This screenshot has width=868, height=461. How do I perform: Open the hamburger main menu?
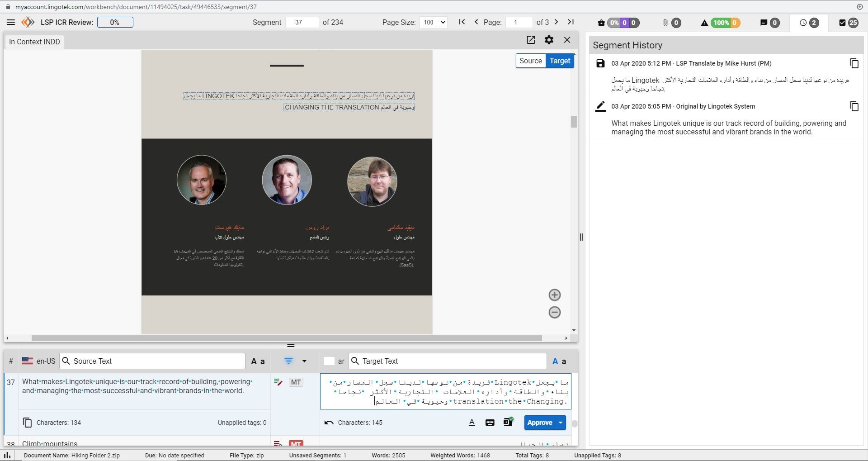pos(11,22)
